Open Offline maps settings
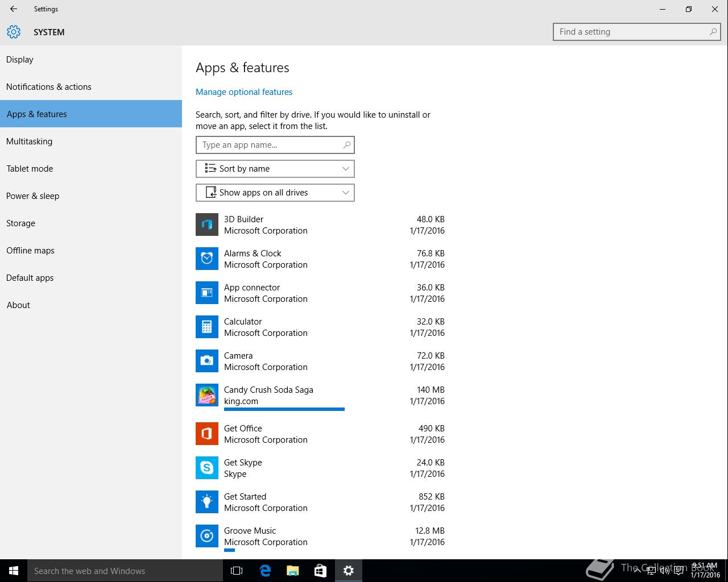The height and width of the screenshot is (582, 728). [91, 250]
